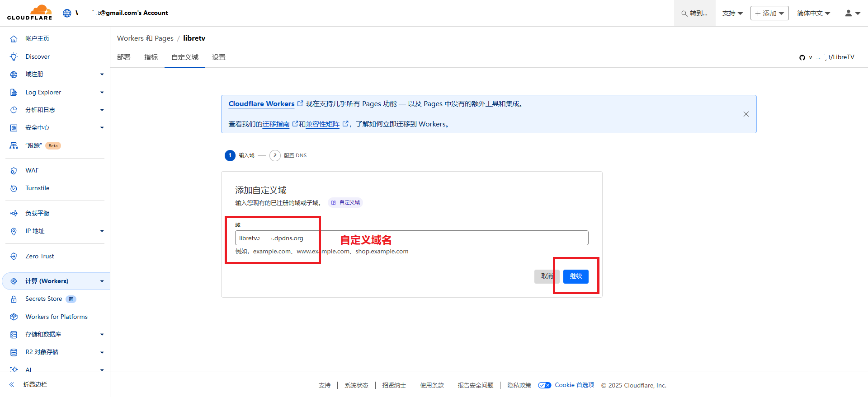Open Zero Trust in sidebar
Viewport: 868px width, 397px height.
pyautogui.click(x=39, y=256)
